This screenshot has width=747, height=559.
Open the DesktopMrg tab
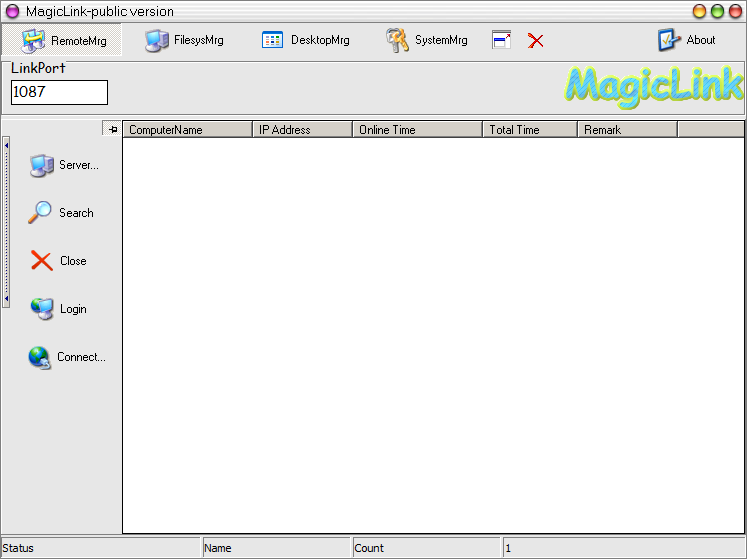305,40
